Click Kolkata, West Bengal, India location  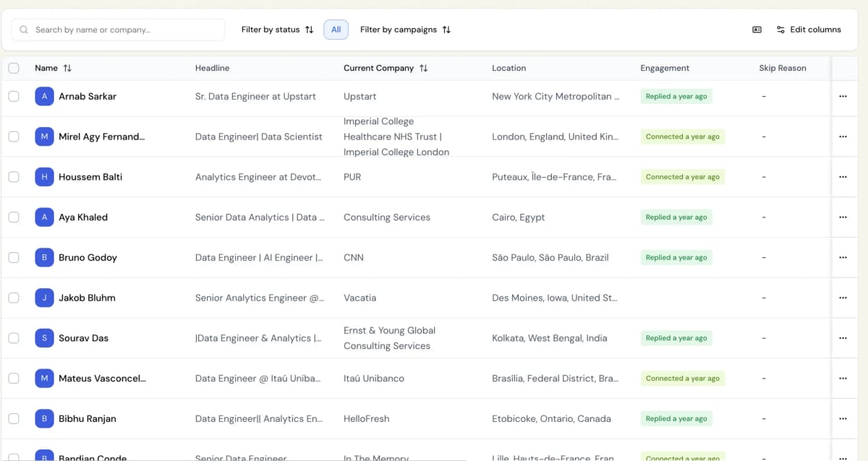(550, 338)
